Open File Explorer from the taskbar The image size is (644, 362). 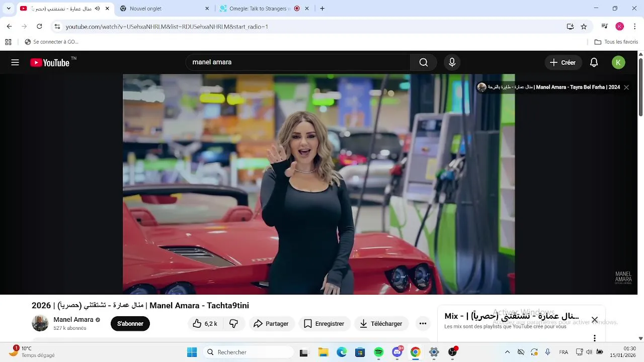[x=323, y=352]
